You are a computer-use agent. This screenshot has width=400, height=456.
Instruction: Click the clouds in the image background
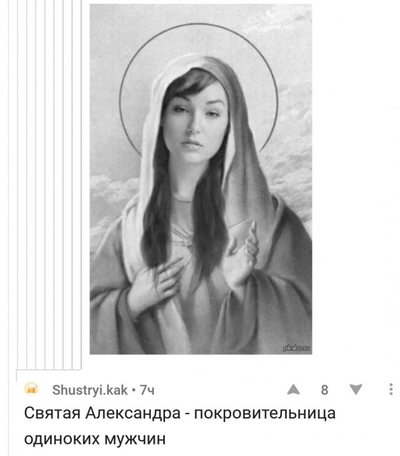(x=290, y=167)
